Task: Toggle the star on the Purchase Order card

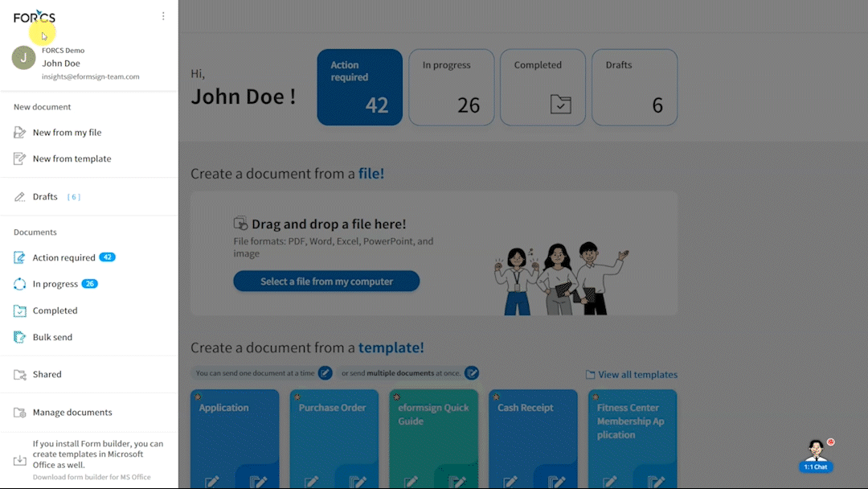Action: coord(297,397)
